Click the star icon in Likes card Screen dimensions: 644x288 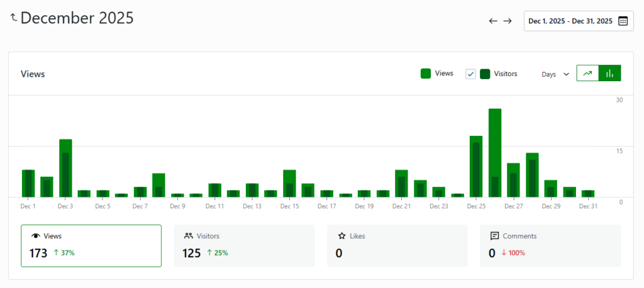pyautogui.click(x=341, y=236)
